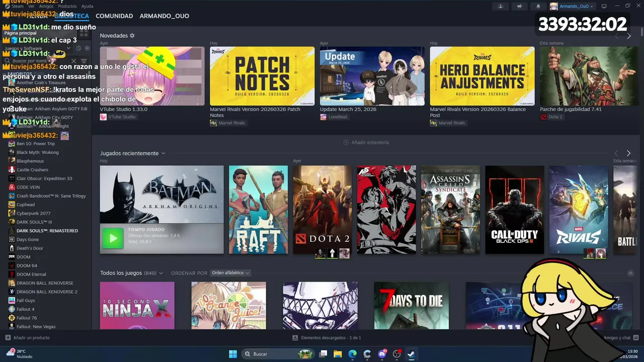Open the friends icon button in Steam's top bar
This screenshot has width=644, height=362.
point(500,6)
